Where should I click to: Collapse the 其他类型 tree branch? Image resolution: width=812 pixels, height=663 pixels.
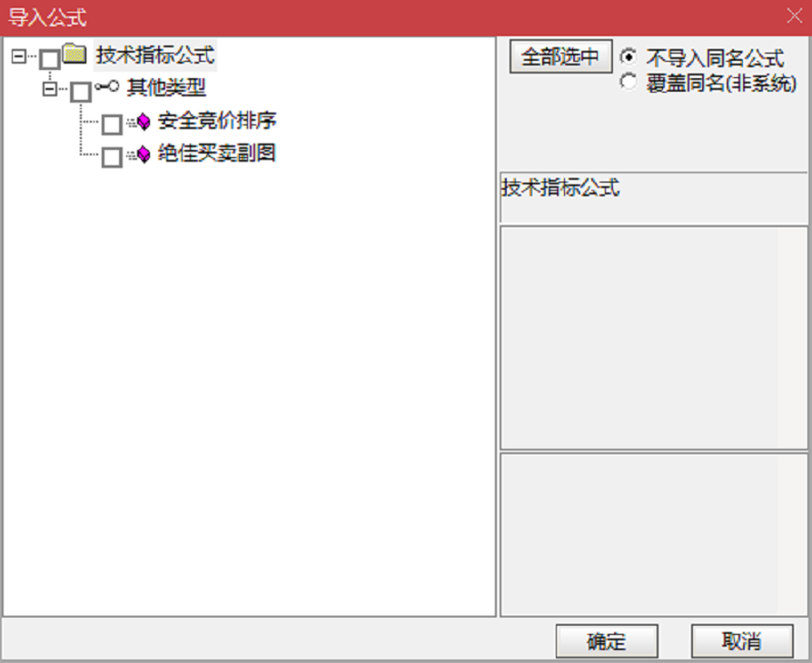pos(50,89)
